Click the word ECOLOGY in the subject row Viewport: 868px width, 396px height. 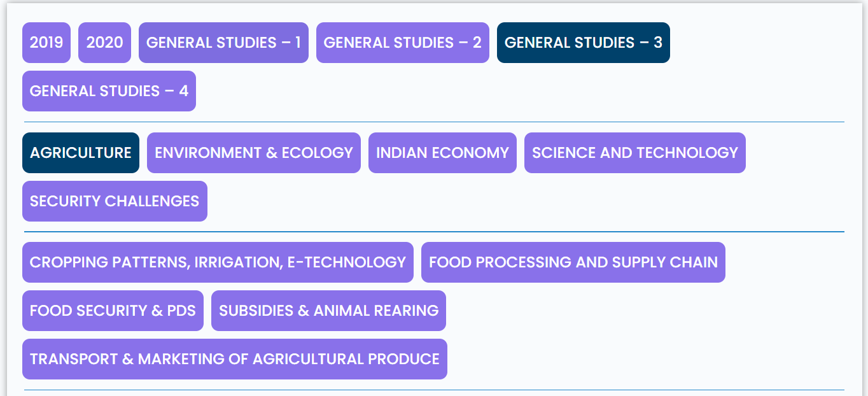(318, 153)
